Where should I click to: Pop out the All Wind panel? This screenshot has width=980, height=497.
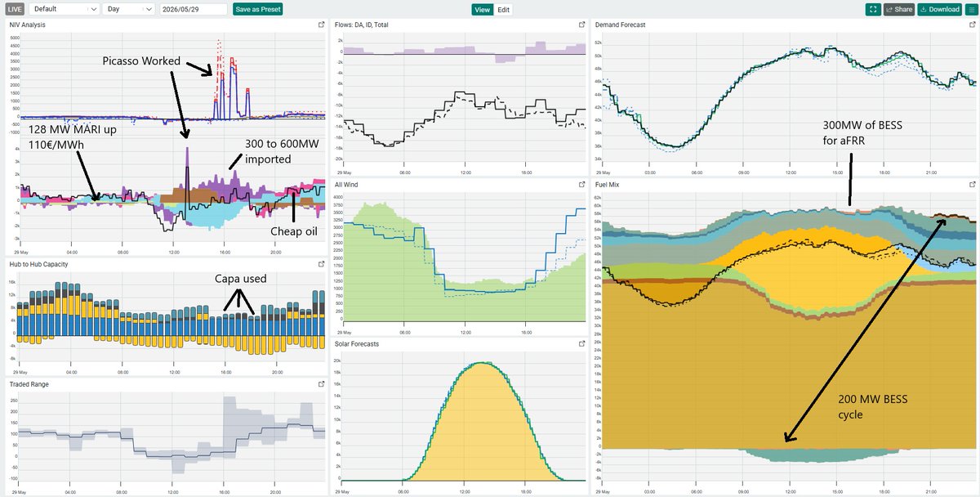click(581, 185)
